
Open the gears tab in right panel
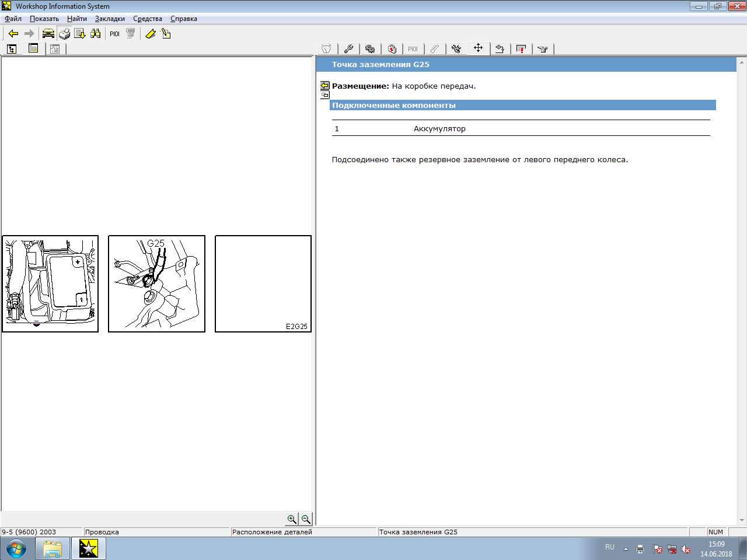pyautogui.click(x=370, y=49)
